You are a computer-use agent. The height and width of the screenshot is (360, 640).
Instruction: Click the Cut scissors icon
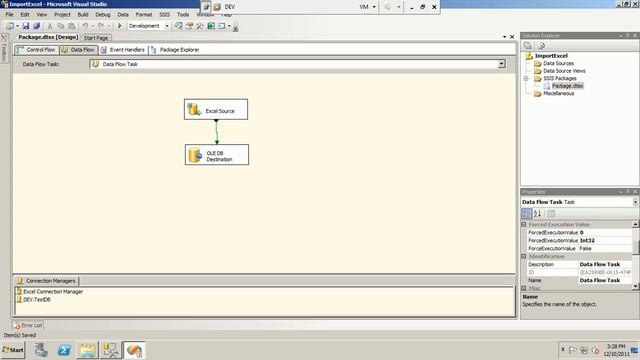[x=50, y=26]
